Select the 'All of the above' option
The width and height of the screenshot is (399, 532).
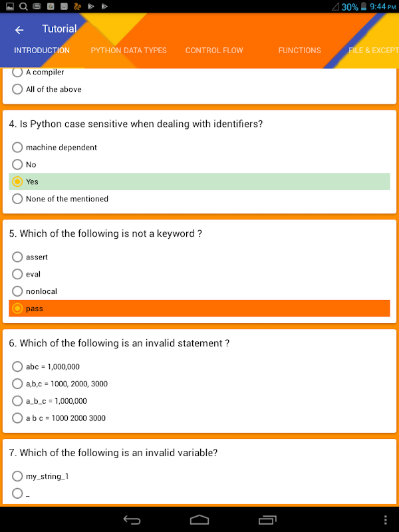tap(199, 89)
